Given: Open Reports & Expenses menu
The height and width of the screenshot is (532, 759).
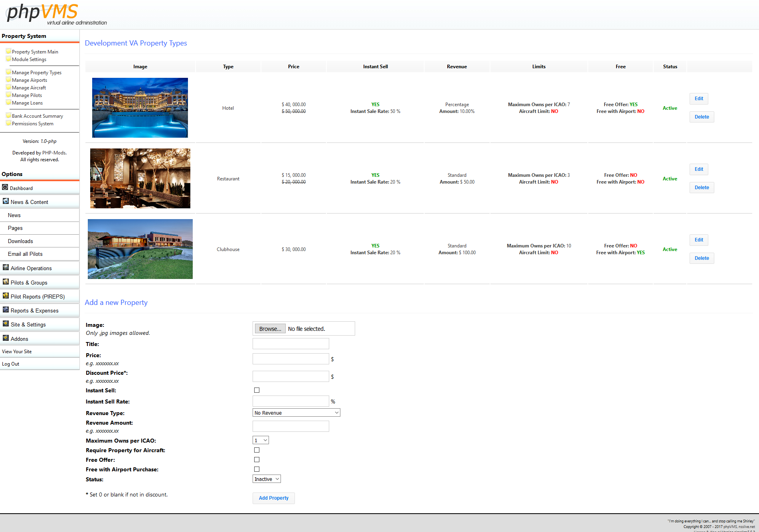Looking at the screenshot, I should [x=40, y=310].
